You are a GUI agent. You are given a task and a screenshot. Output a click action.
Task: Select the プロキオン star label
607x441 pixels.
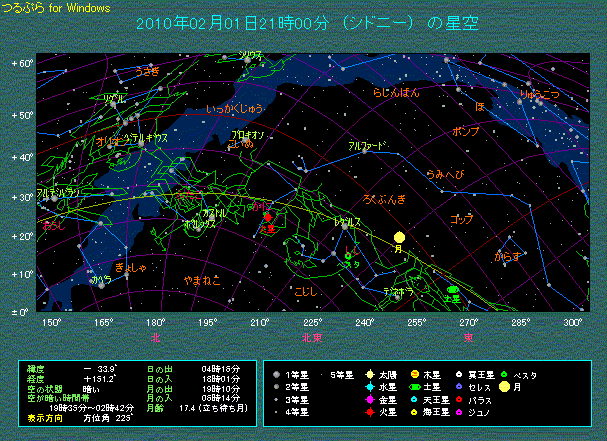tap(247, 133)
